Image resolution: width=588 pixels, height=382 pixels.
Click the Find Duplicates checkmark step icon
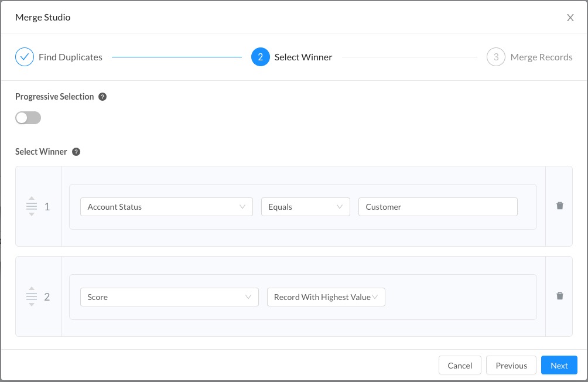tap(25, 57)
